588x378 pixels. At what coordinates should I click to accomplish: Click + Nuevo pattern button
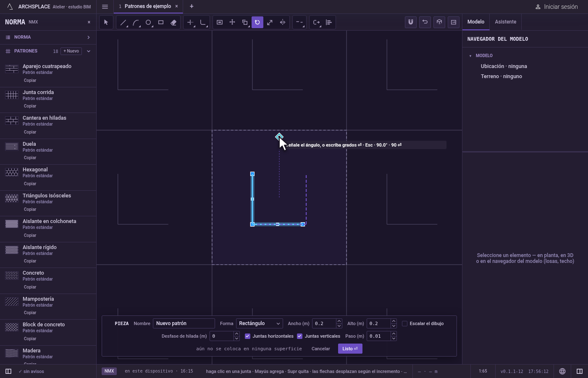[71, 51]
